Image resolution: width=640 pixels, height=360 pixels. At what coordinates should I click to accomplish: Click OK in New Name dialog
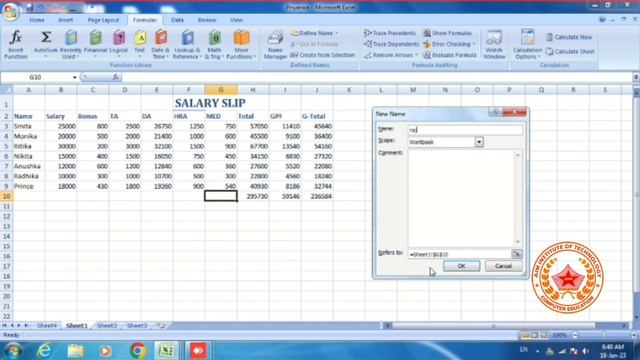pos(461,266)
